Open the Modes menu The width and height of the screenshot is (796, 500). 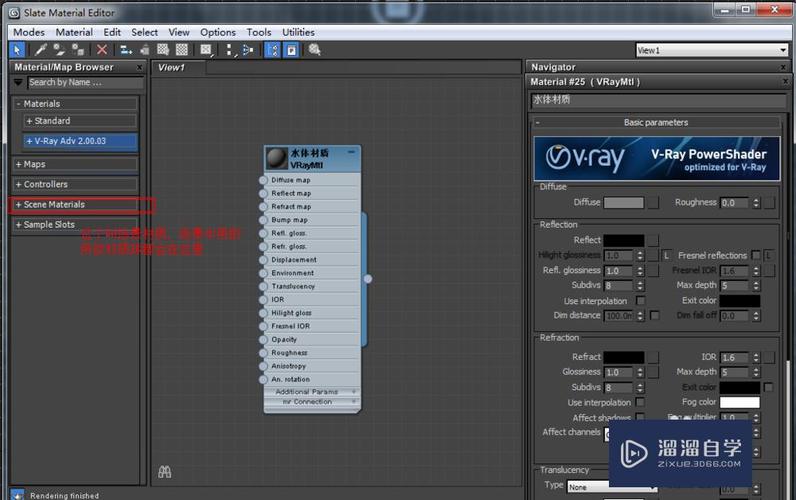pos(29,32)
